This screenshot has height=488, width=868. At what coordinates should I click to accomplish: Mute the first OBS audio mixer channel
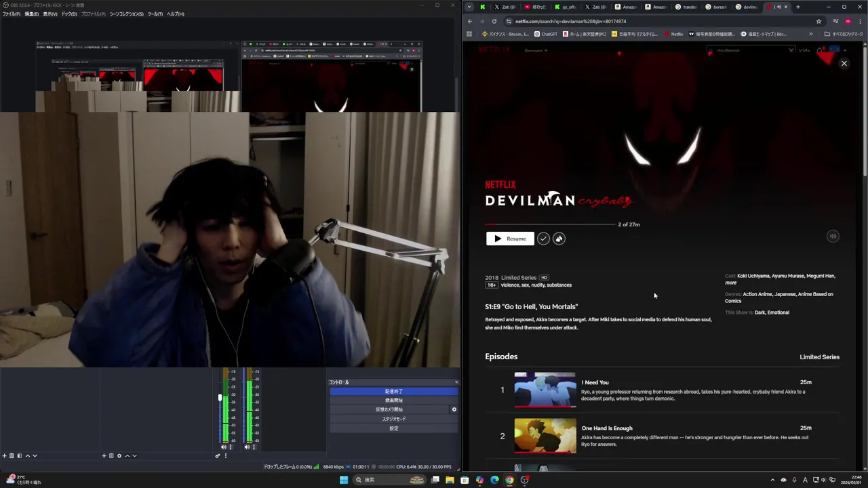224,447
